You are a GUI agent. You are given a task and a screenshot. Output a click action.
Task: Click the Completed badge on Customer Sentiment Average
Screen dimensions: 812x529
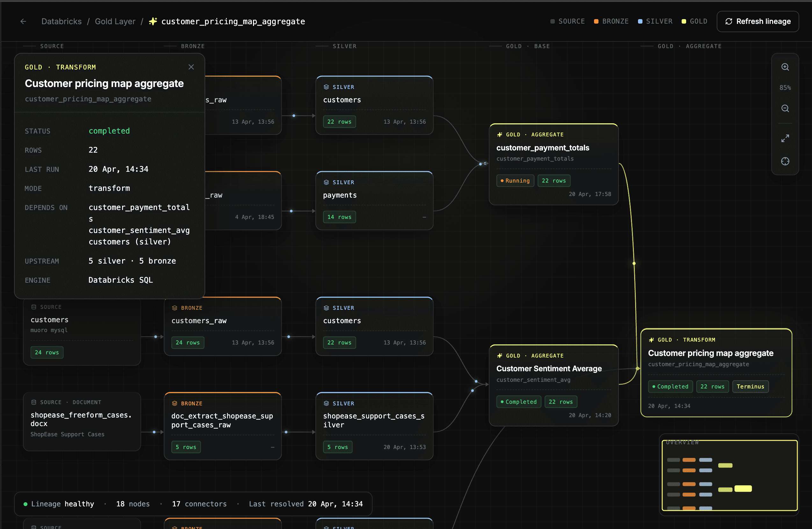coord(518,402)
